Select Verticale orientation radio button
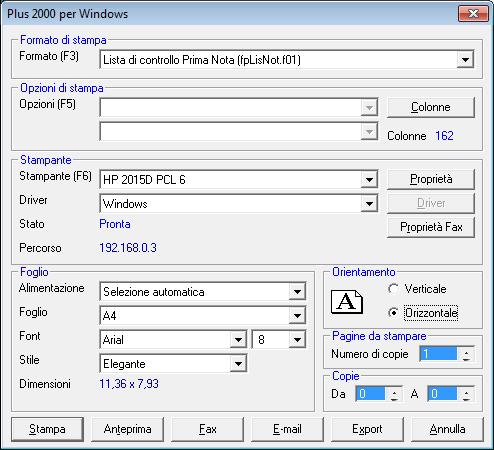This screenshot has height=450, width=494. [393, 289]
